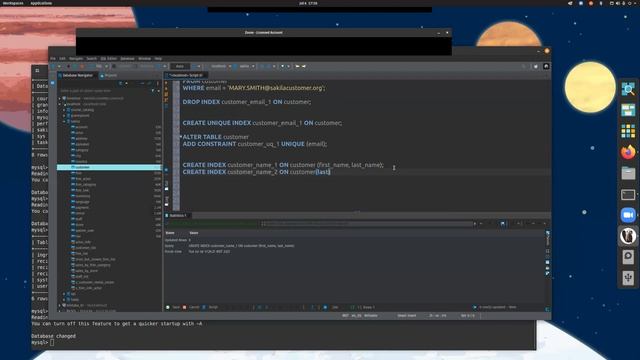Screen dimensions: 640x360
Task: Select the language table
Action: [x=82, y=202]
